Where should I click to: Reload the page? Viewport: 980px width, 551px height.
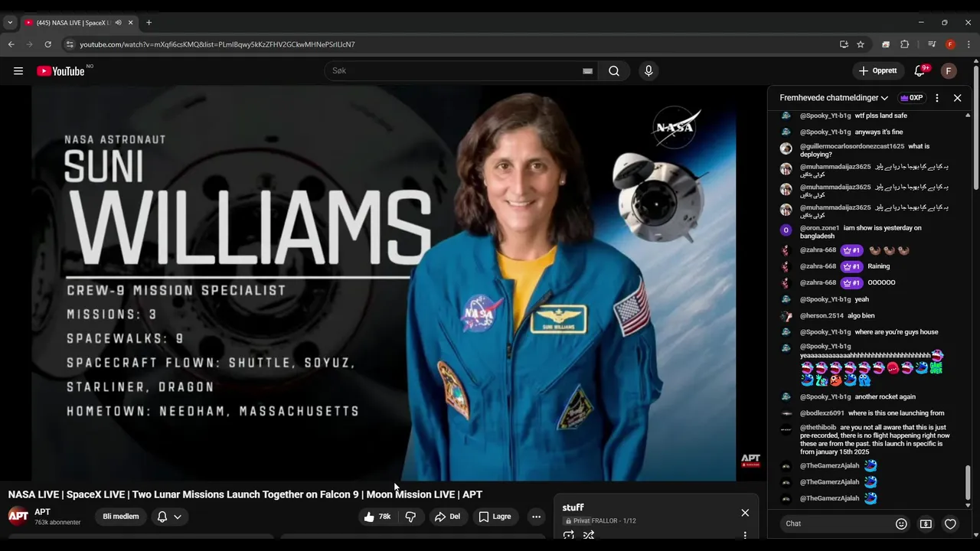pos(47,44)
